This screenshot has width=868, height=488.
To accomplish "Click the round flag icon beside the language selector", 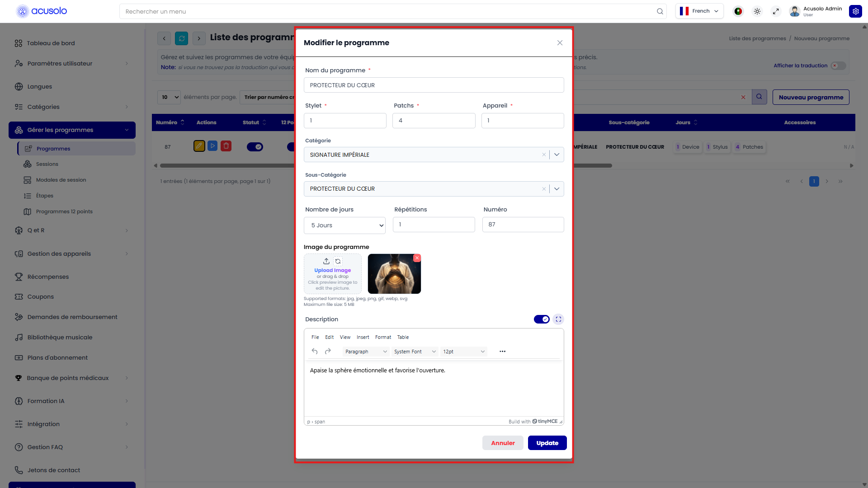I will [738, 11].
